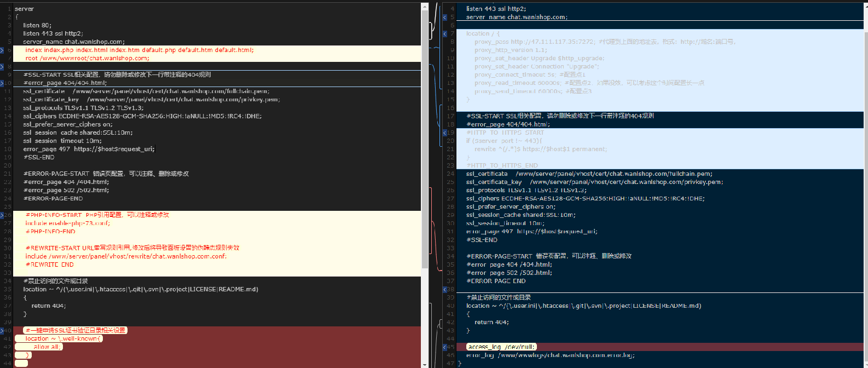Viewport: 868px width, 368px height.
Task: Click '#REWRITE-END' highlighted line
Action: point(49,264)
